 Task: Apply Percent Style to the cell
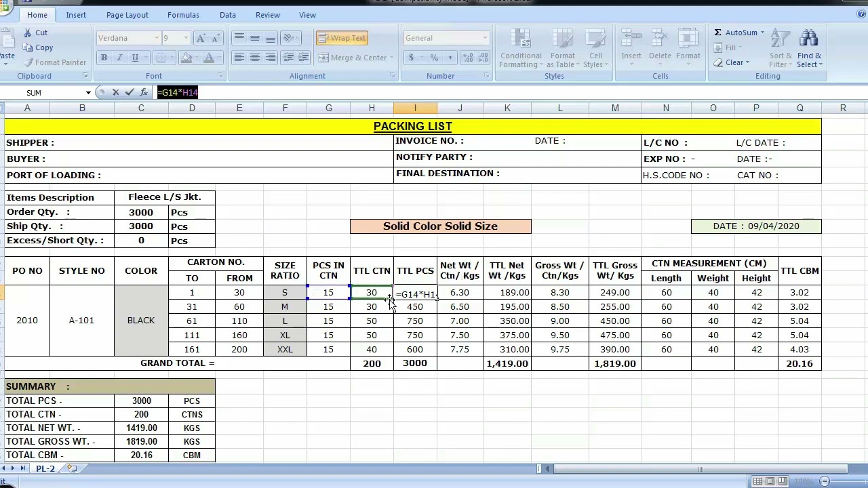434,58
